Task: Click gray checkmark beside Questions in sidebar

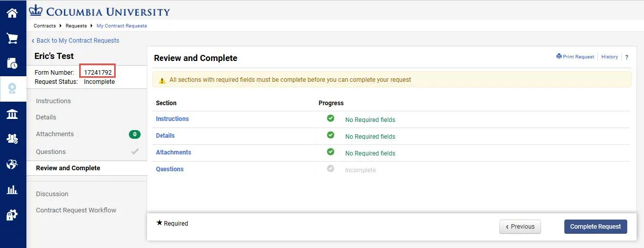Action: [x=134, y=151]
